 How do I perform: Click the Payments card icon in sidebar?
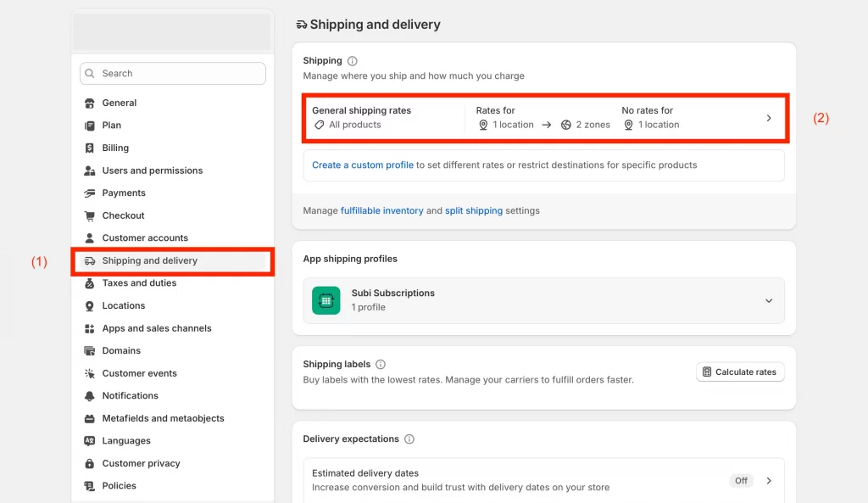tap(90, 193)
